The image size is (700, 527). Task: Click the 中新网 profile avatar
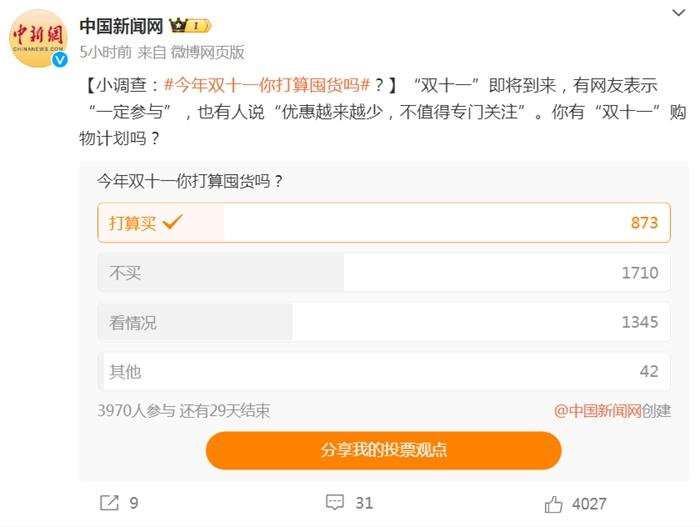38,40
